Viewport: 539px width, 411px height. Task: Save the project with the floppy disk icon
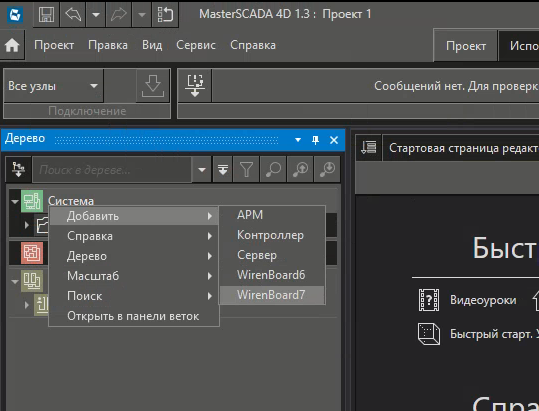46,15
